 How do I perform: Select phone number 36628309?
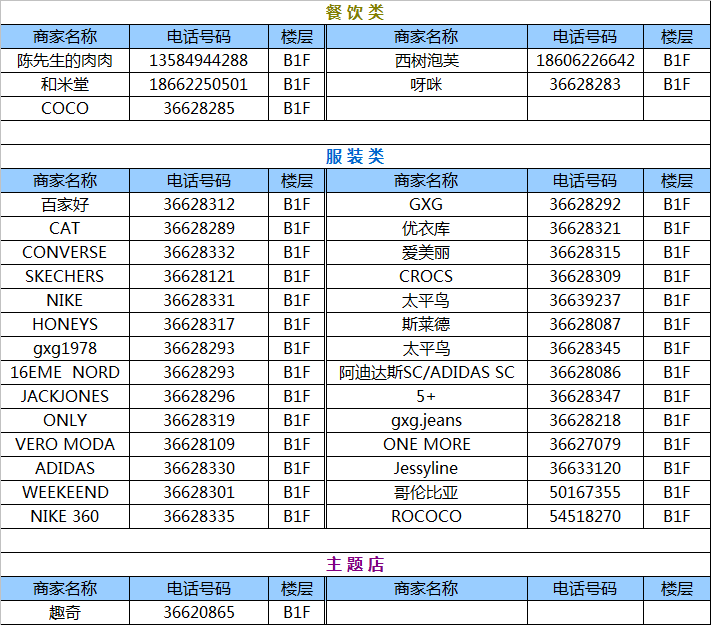click(585, 276)
